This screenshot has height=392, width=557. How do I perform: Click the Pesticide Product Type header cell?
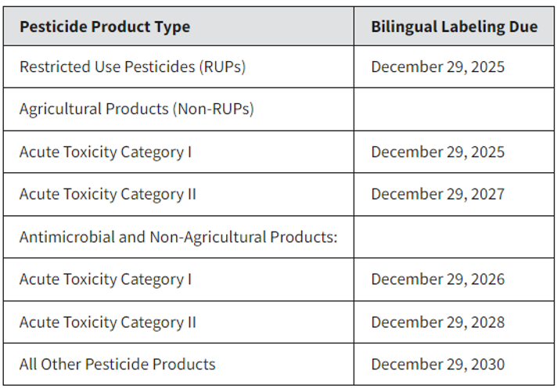coord(178,26)
